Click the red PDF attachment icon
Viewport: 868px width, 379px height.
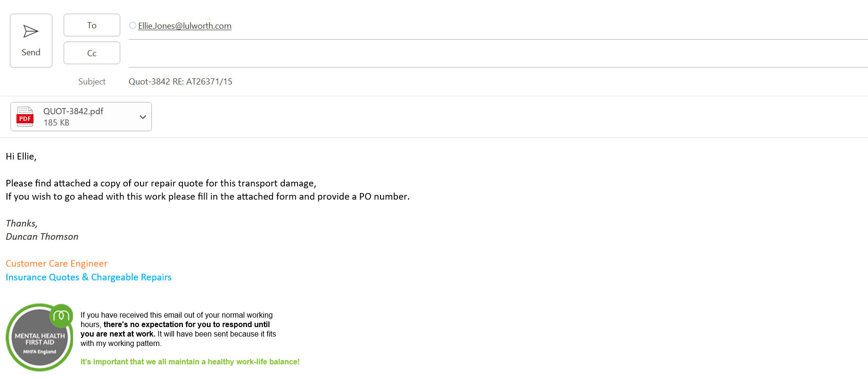coord(25,117)
